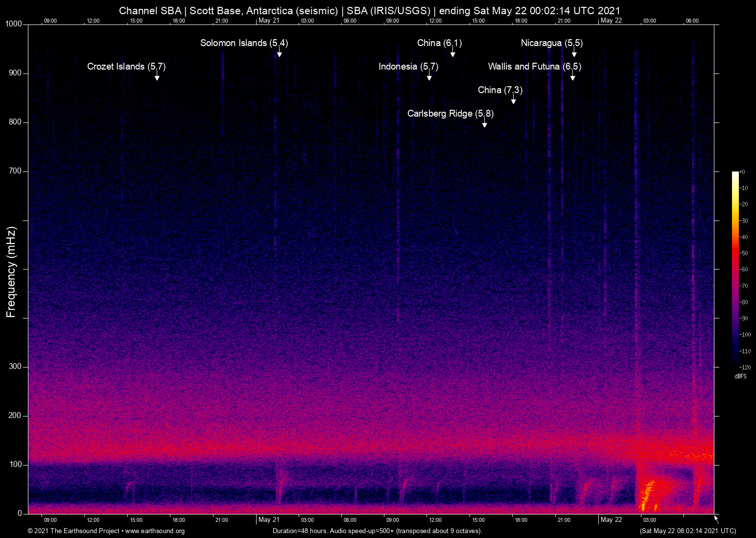Screen dimensions: 756x538
Task: Click the Frequency (mHz) axis title
Action: pos(11,272)
